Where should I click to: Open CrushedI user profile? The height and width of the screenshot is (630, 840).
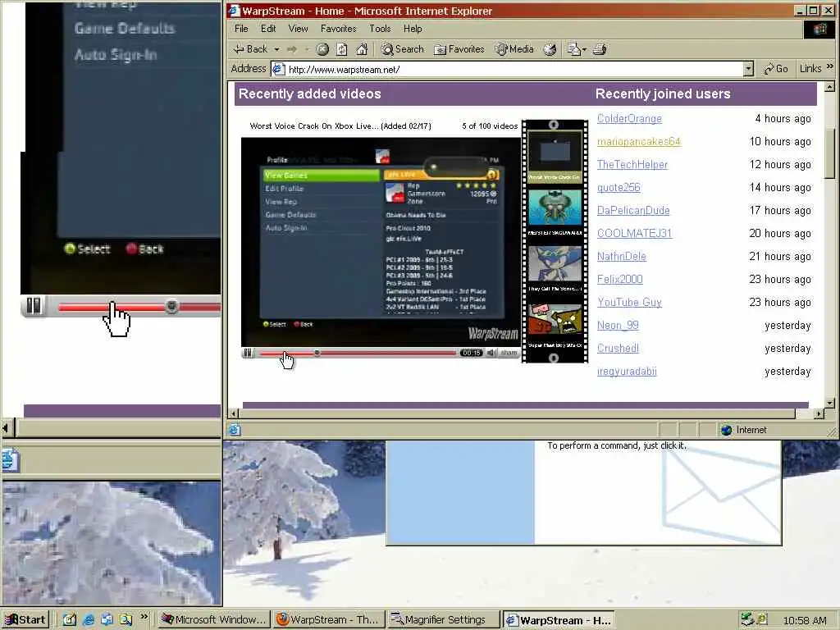618,348
